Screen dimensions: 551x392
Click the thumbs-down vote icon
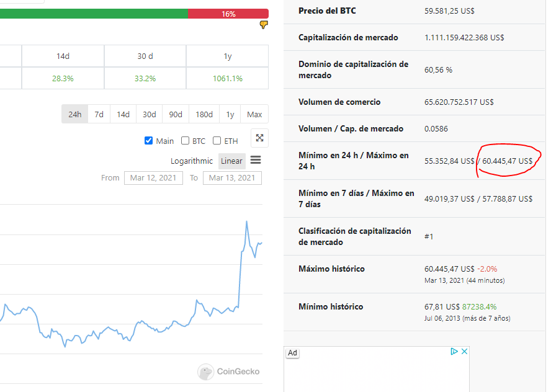tap(264, 25)
